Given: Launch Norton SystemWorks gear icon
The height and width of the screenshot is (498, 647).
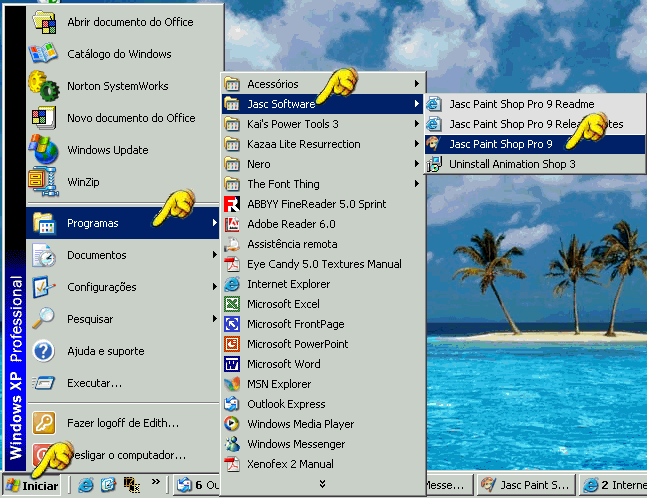Looking at the screenshot, I should pos(44,86).
